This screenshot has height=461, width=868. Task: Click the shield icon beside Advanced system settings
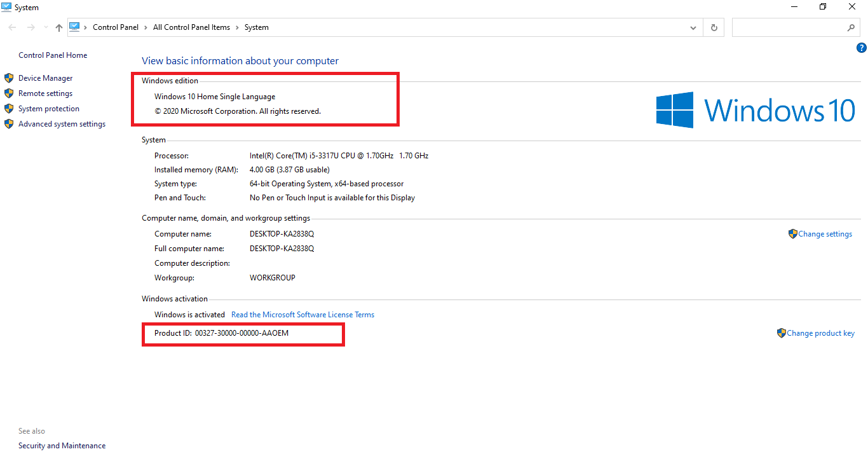pos(9,124)
